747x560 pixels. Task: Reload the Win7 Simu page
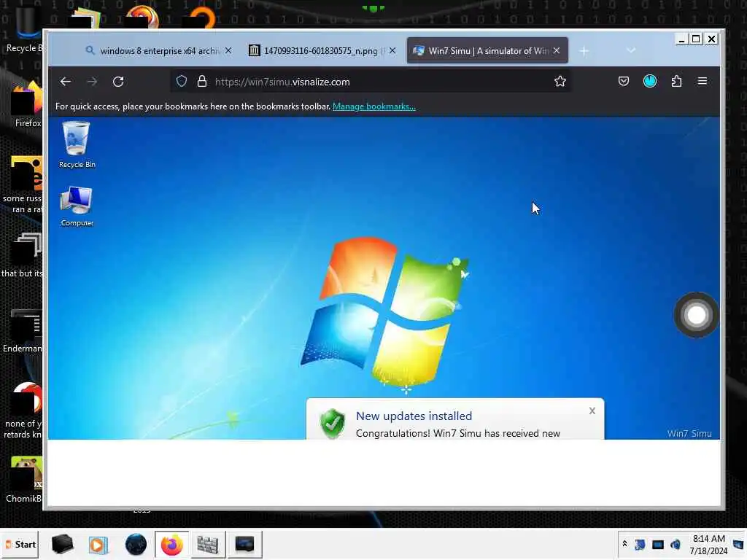coord(119,82)
